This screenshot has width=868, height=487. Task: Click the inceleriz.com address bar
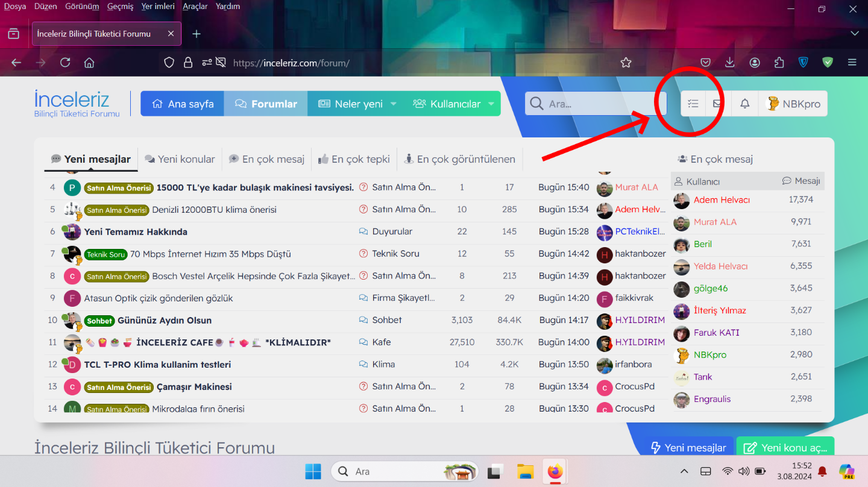[x=422, y=63]
